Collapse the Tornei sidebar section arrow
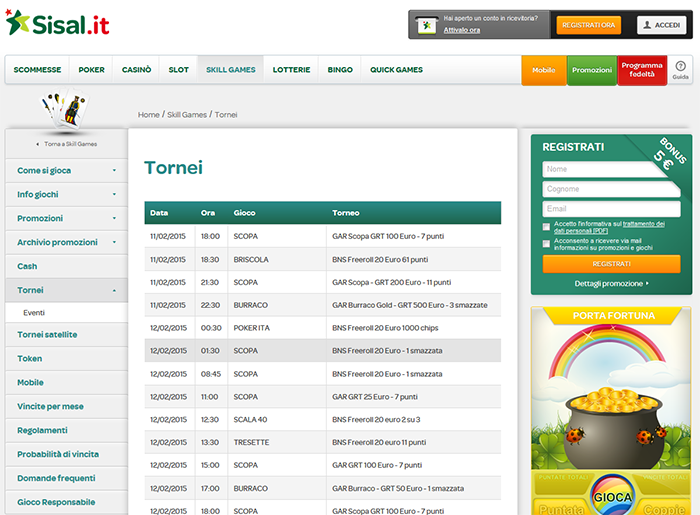This screenshot has width=700, height=515. tap(114, 291)
